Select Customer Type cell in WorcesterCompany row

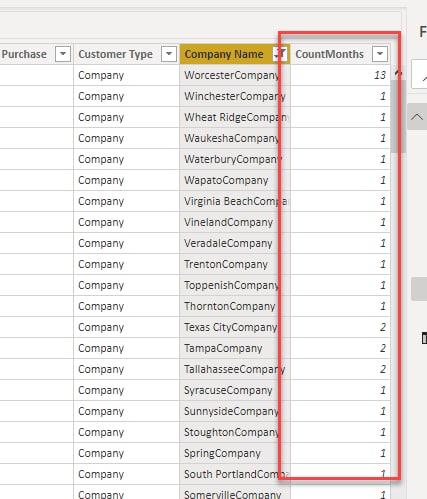[x=126, y=75]
